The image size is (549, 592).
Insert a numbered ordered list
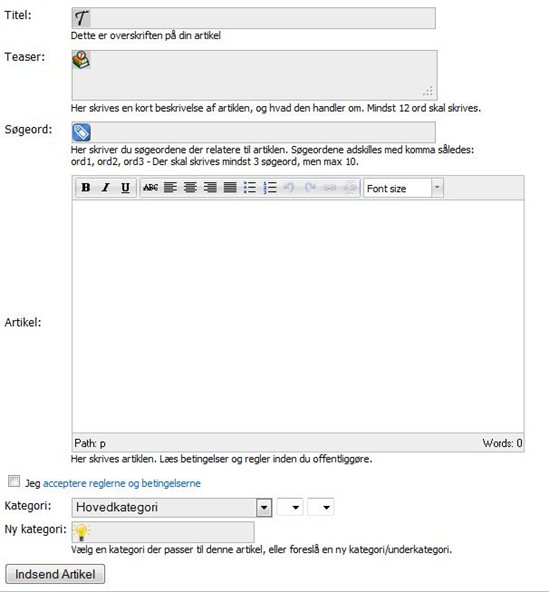click(x=270, y=187)
